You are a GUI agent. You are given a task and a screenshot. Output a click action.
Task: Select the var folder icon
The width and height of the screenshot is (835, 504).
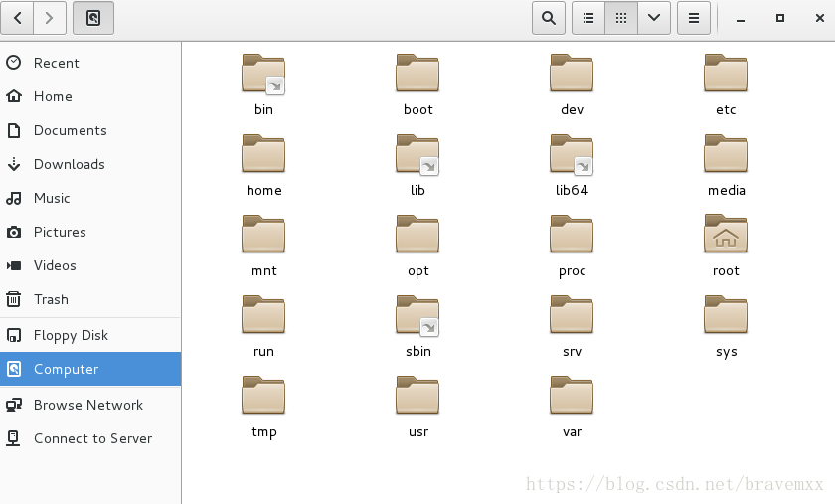(x=572, y=396)
